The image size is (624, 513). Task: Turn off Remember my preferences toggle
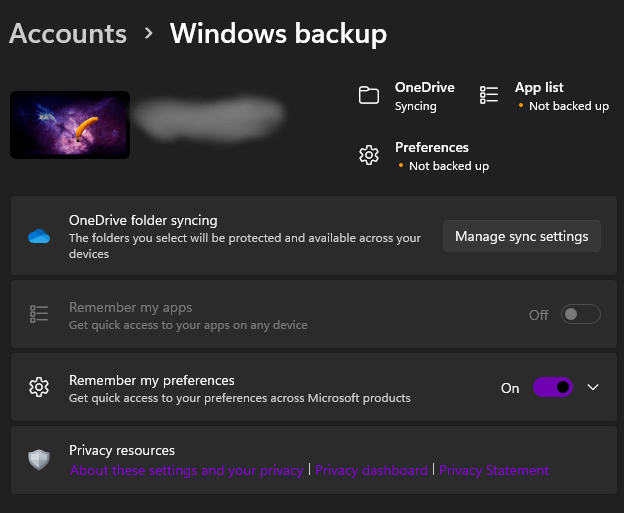[x=553, y=387]
